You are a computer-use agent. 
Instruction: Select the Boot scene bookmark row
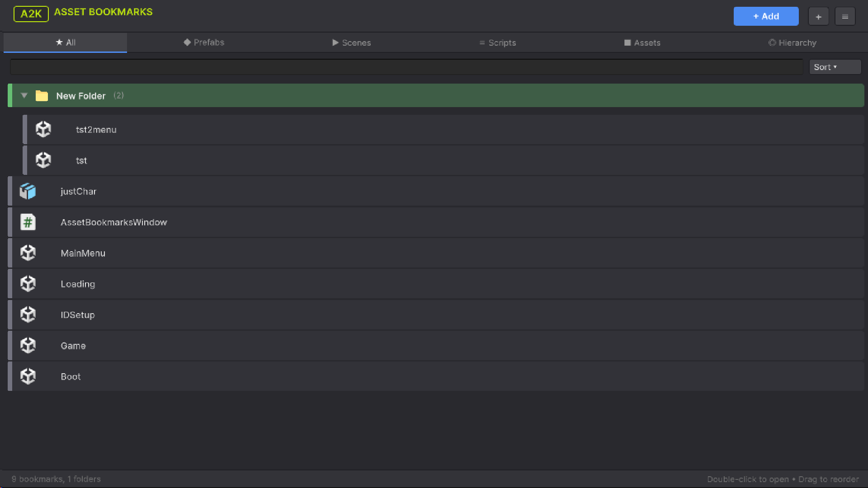(71, 377)
